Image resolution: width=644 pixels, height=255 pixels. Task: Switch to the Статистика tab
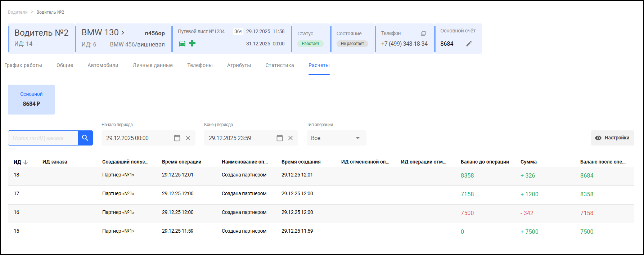point(279,65)
